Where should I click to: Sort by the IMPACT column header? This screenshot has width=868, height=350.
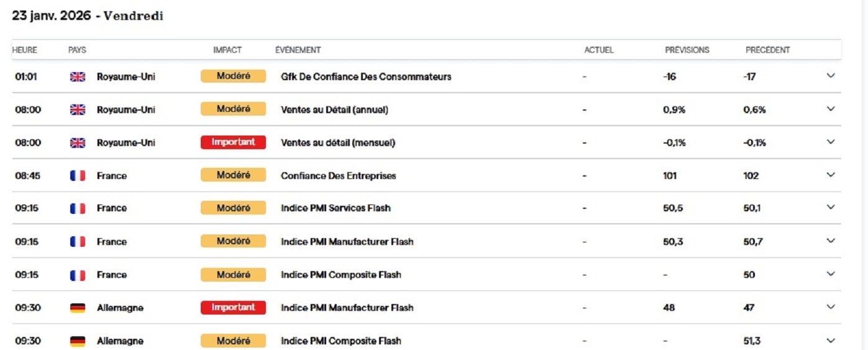(227, 50)
